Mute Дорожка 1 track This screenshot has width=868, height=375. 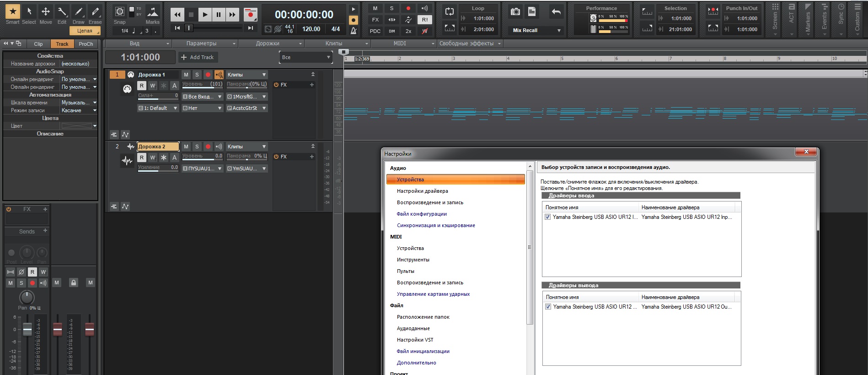pyautogui.click(x=186, y=75)
